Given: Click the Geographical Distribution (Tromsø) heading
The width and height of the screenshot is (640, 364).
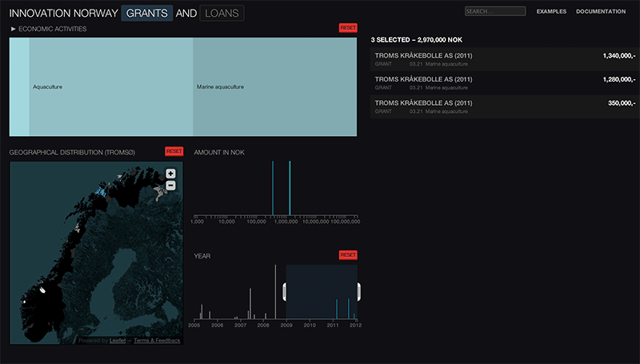Looking at the screenshot, I should coord(72,152).
